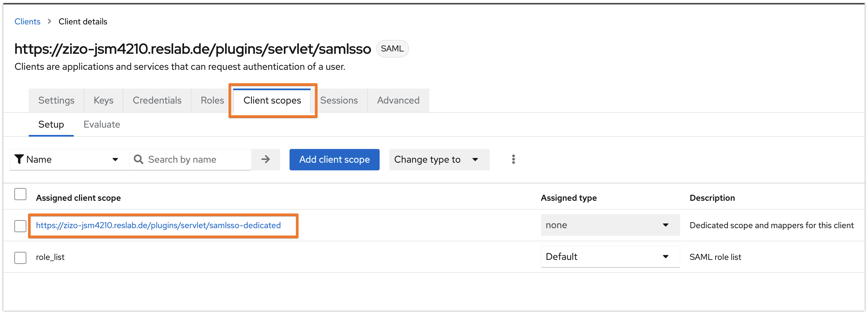Click the search magnifying glass icon
This screenshot has width=868, height=314.
pyautogui.click(x=138, y=159)
